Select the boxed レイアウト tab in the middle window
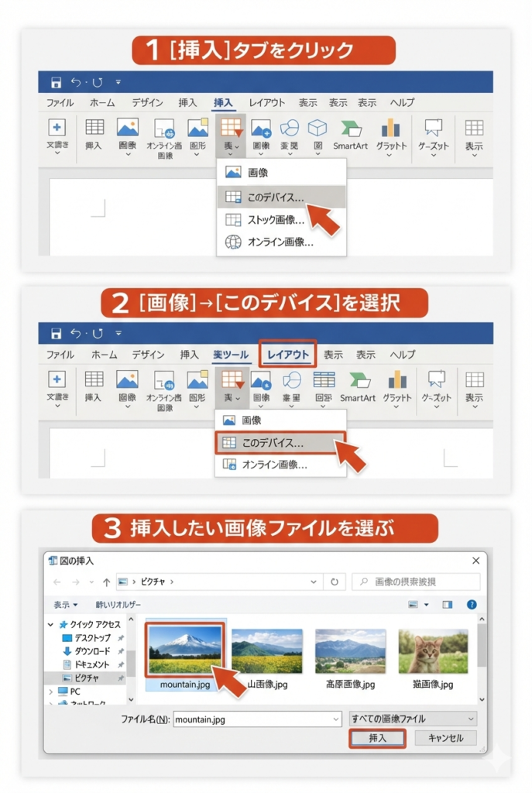The width and height of the screenshot is (532, 793). click(x=288, y=354)
